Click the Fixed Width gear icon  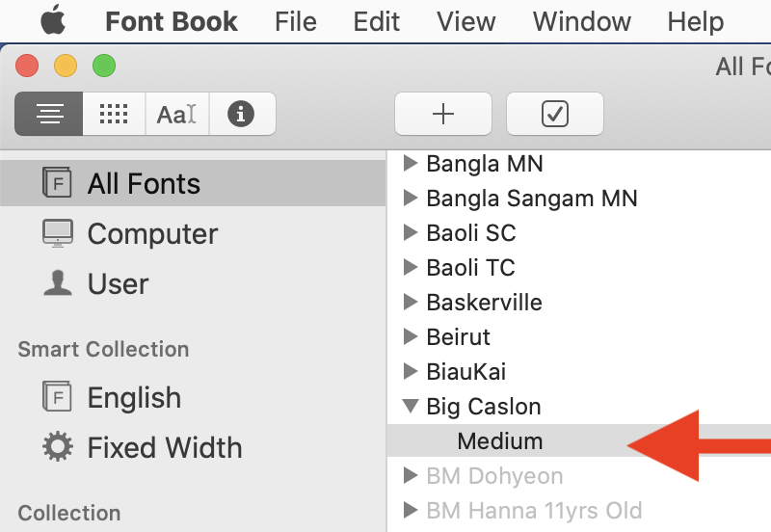[x=58, y=446]
